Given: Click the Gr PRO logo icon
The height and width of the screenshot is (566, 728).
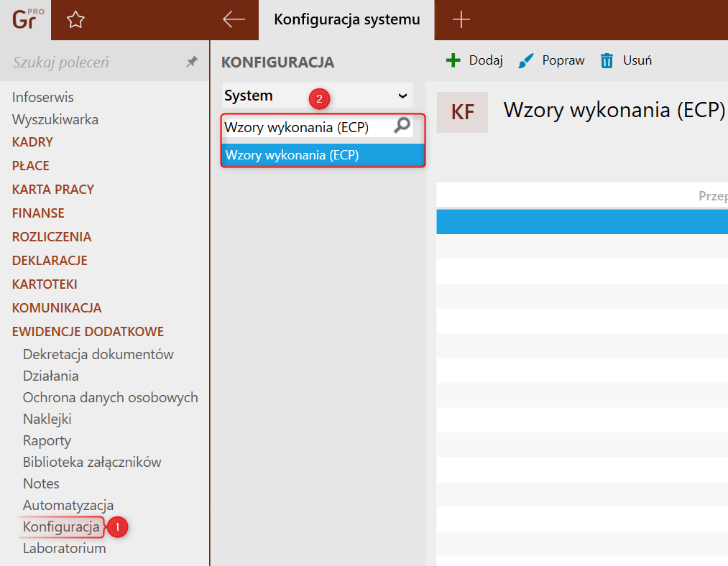Looking at the screenshot, I should [28, 19].
